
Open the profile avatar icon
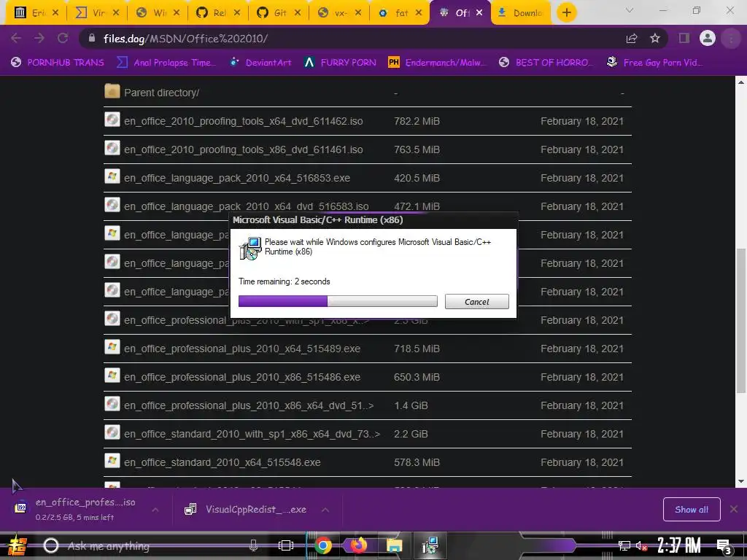pyautogui.click(x=708, y=38)
